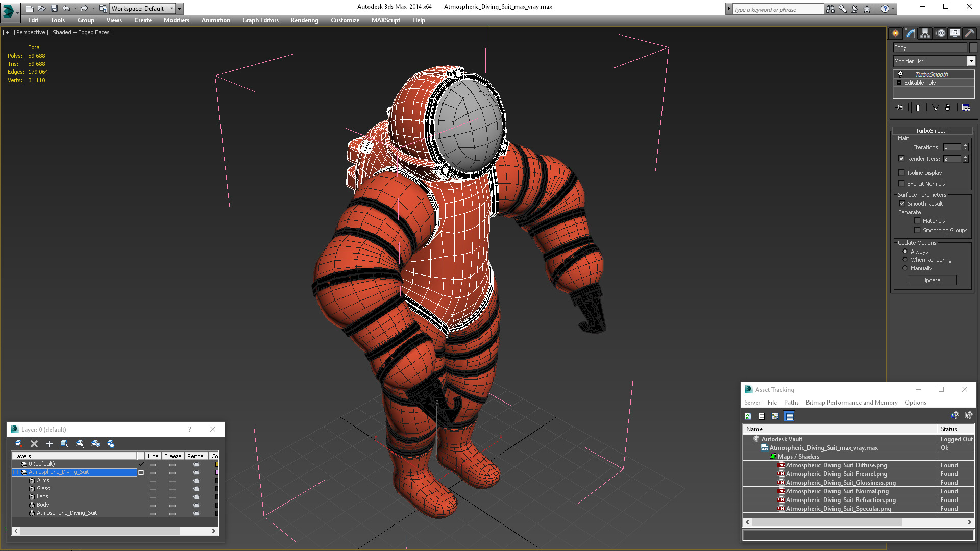Expand the Editable Poly stack entry
The image size is (980, 551).
tap(899, 83)
